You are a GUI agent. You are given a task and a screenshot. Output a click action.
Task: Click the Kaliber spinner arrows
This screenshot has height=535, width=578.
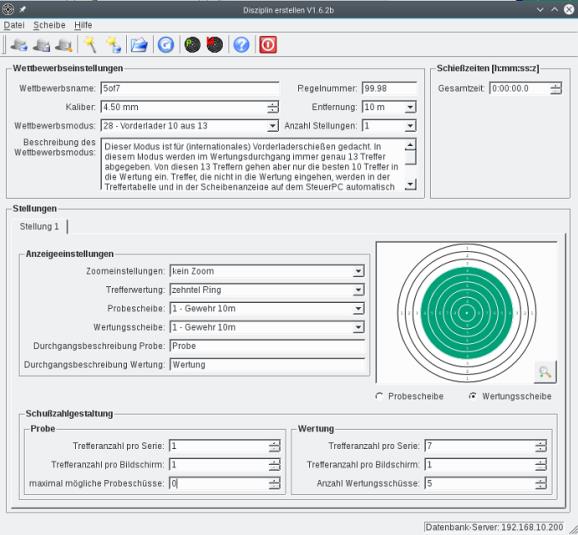click(273, 107)
